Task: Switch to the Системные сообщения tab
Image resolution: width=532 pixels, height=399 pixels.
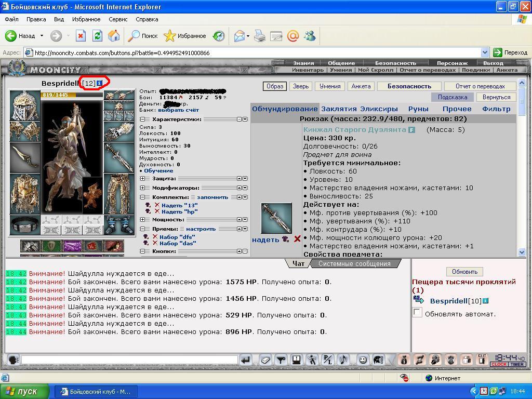Action: click(x=354, y=263)
